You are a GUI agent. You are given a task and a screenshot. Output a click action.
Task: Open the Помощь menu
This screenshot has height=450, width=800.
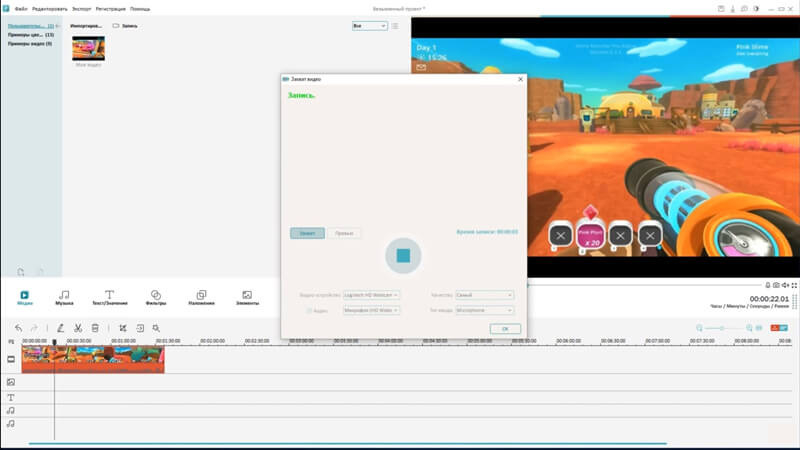point(139,9)
